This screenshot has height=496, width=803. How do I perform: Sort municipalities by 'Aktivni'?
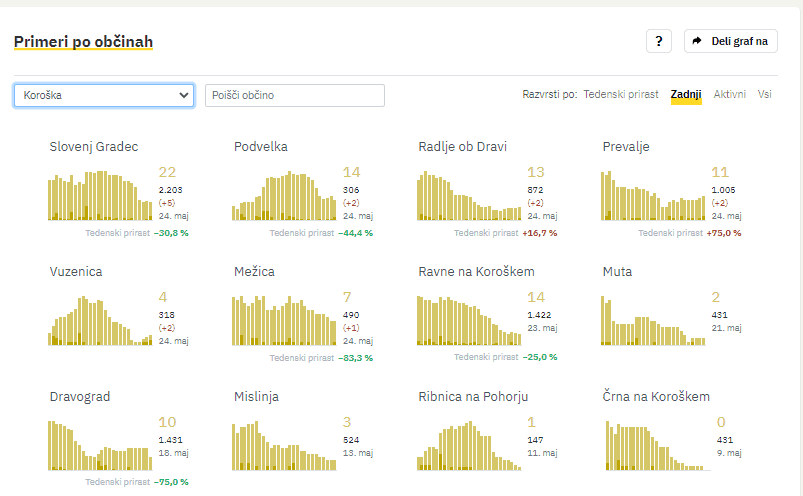coord(729,95)
